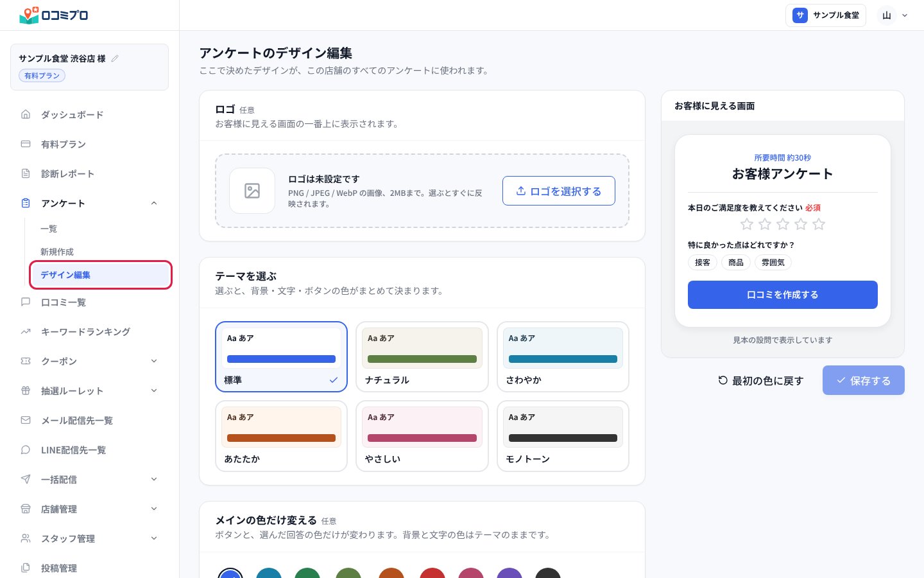This screenshot has width=924, height=578.
Task: Select the さわやか theme card
Action: tap(563, 356)
